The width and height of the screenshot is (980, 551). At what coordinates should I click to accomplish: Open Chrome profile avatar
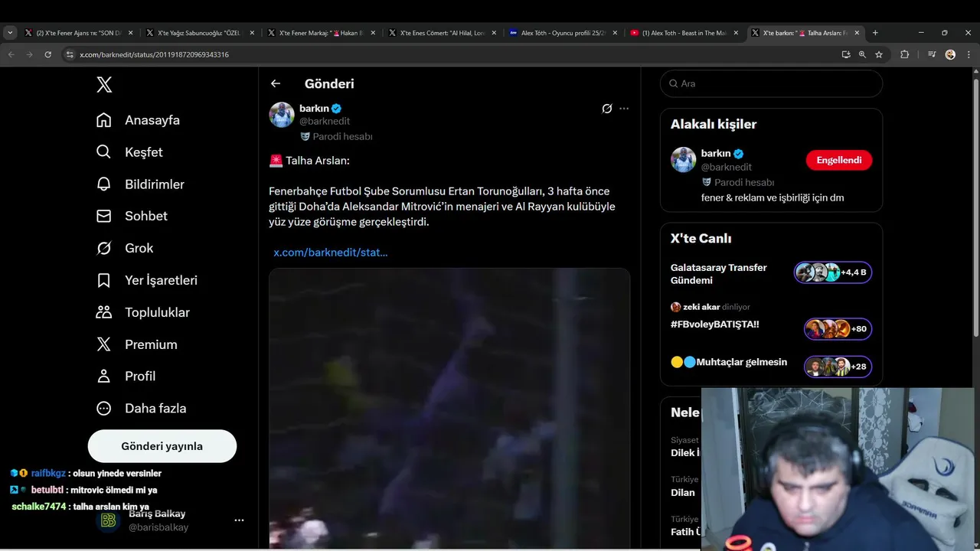(x=950, y=54)
